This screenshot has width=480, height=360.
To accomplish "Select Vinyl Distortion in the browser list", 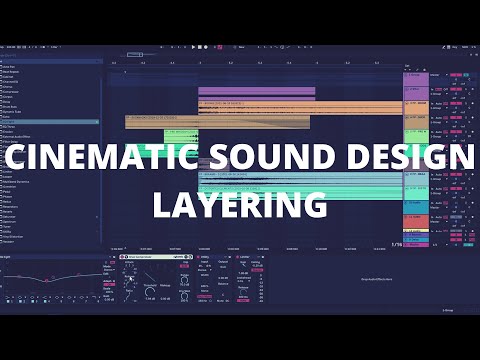I will pyautogui.click(x=13, y=237).
